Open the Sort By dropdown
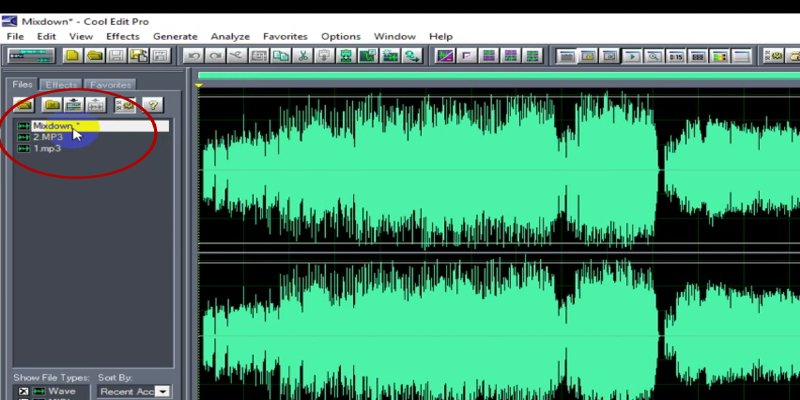 click(x=162, y=392)
